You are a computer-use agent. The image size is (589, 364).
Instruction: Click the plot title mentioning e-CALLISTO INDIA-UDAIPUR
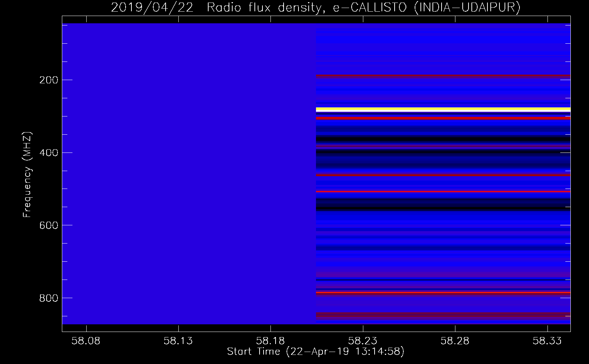click(x=316, y=7)
